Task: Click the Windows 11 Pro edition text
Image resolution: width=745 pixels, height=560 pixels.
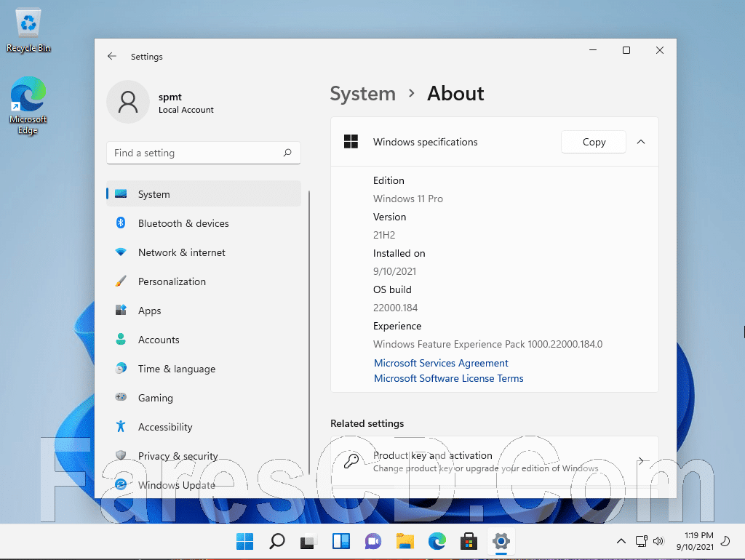Action: pos(408,199)
